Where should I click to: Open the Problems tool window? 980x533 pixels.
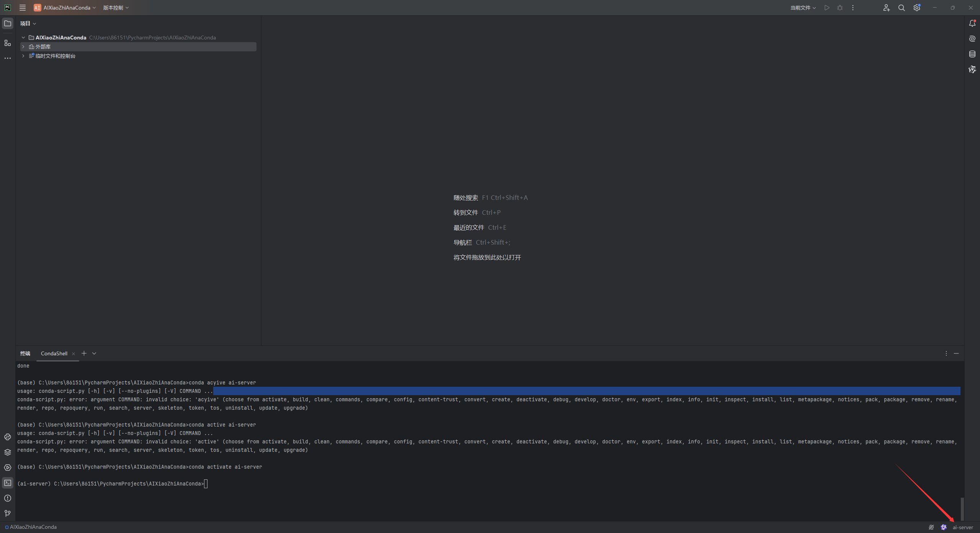tap(8, 498)
